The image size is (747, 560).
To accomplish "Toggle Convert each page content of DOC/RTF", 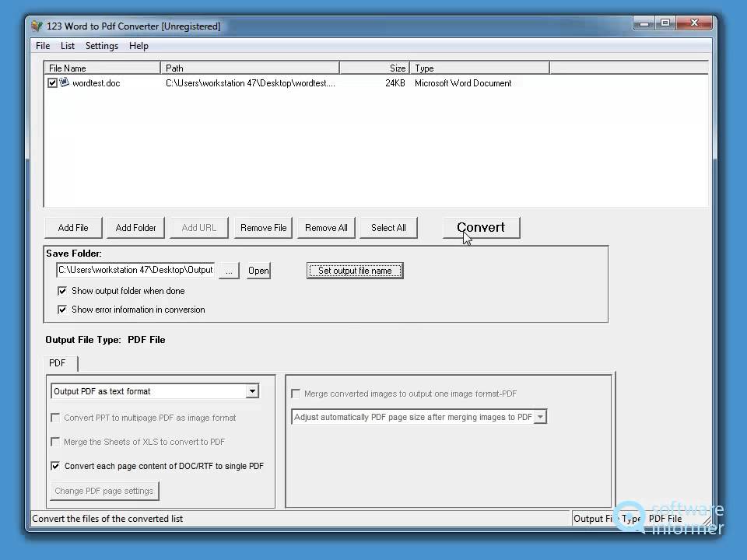I will coord(55,466).
